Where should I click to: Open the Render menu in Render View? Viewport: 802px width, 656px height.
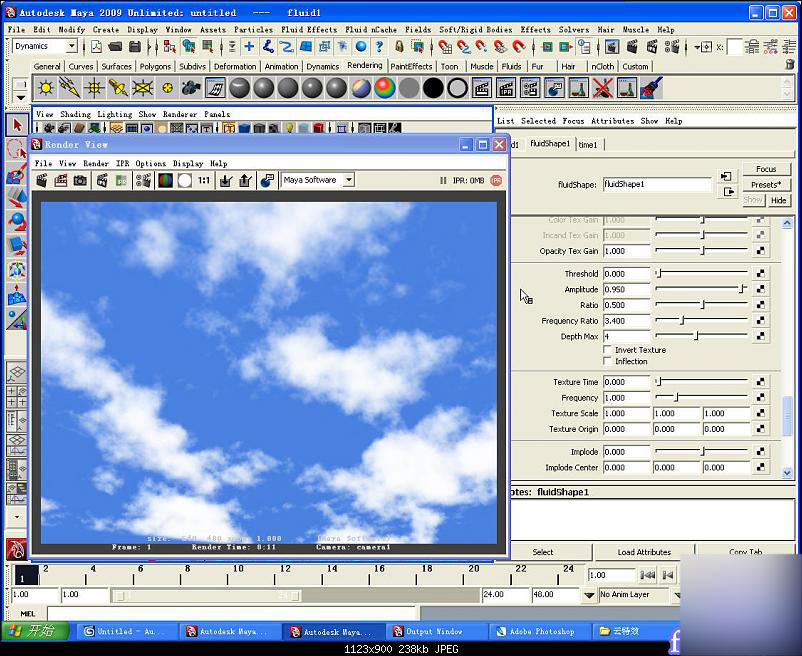click(96, 164)
